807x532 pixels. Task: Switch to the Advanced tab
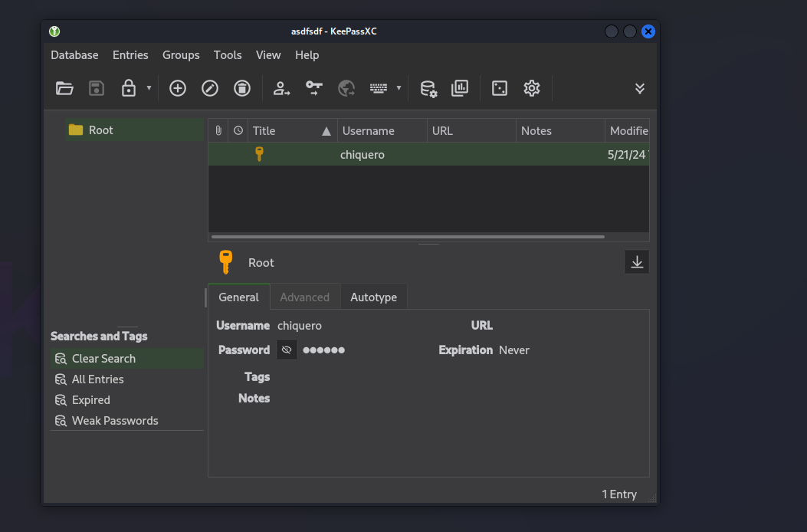(x=305, y=297)
